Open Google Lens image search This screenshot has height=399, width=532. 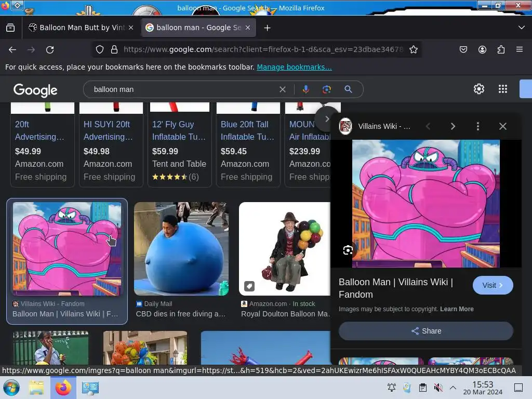point(326,89)
